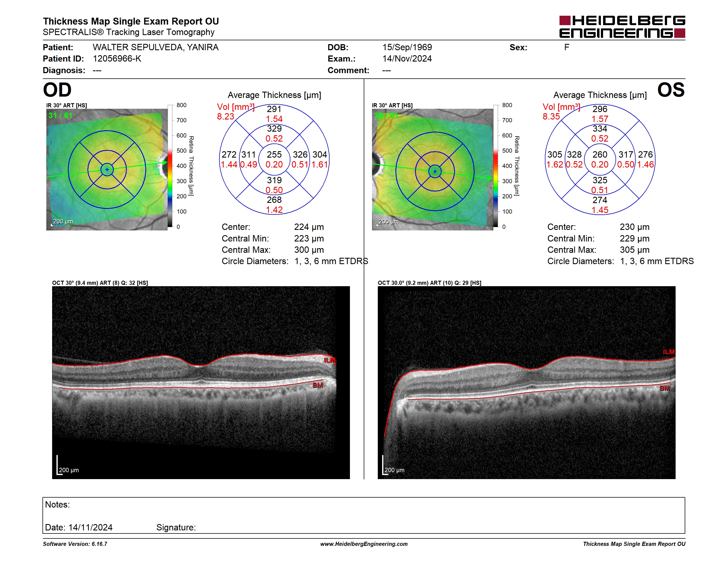Image resolution: width=728 pixels, height=563 pixels.
Task: Click the 31 / 61 scan counter
Action: pos(60,115)
